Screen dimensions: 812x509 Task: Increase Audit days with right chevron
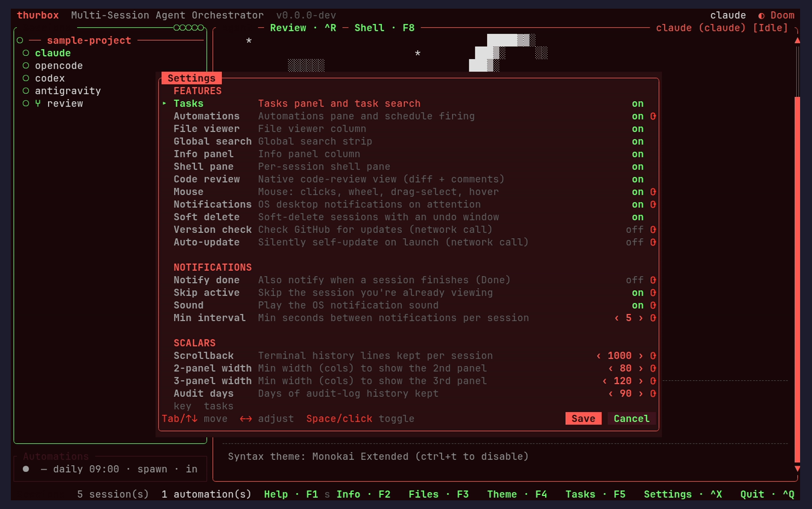coord(641,394)
